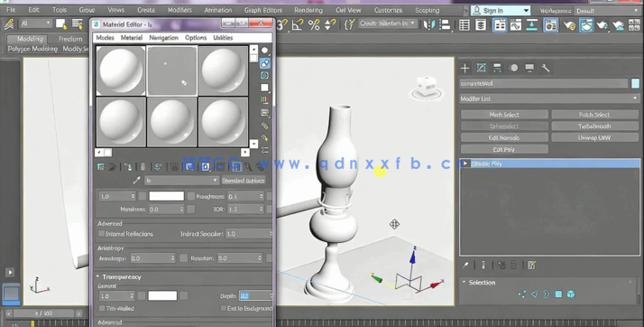Screen dimensions: 644x327
Task: Select Edge sub-object level
Action: tap(534, 294)
